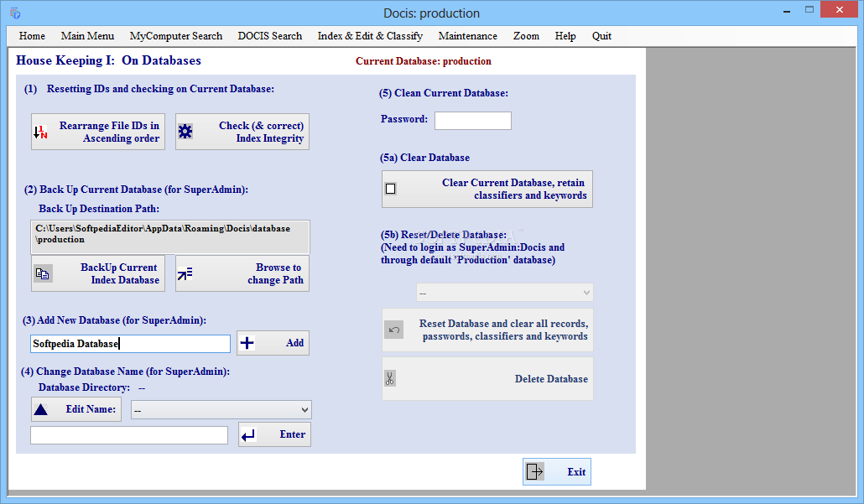This screenshot has height=504, width=864.
Task: Maximize the Docis window
Action: coord(809,10)
